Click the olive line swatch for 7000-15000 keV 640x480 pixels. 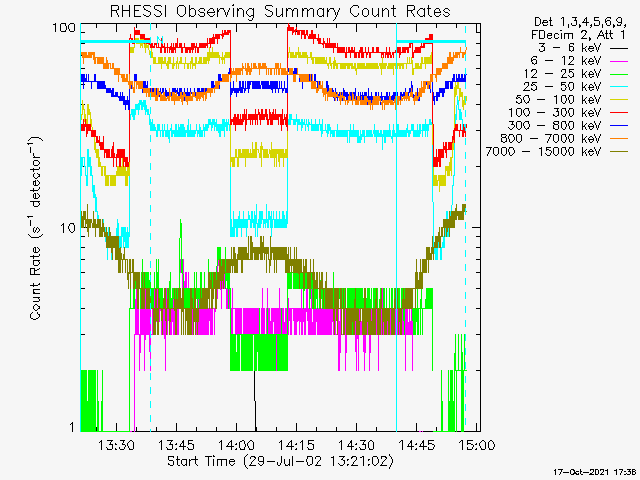pos(619,152)
